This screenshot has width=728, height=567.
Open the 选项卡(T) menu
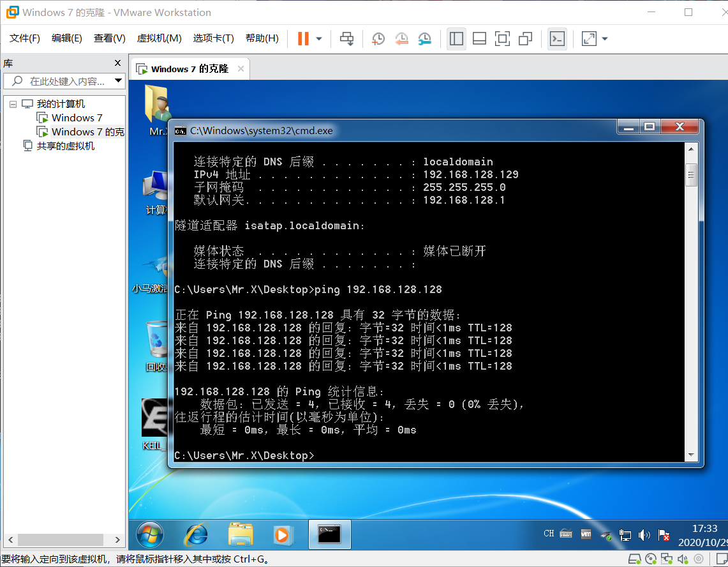pyautogui.click(x=214, y=38)
